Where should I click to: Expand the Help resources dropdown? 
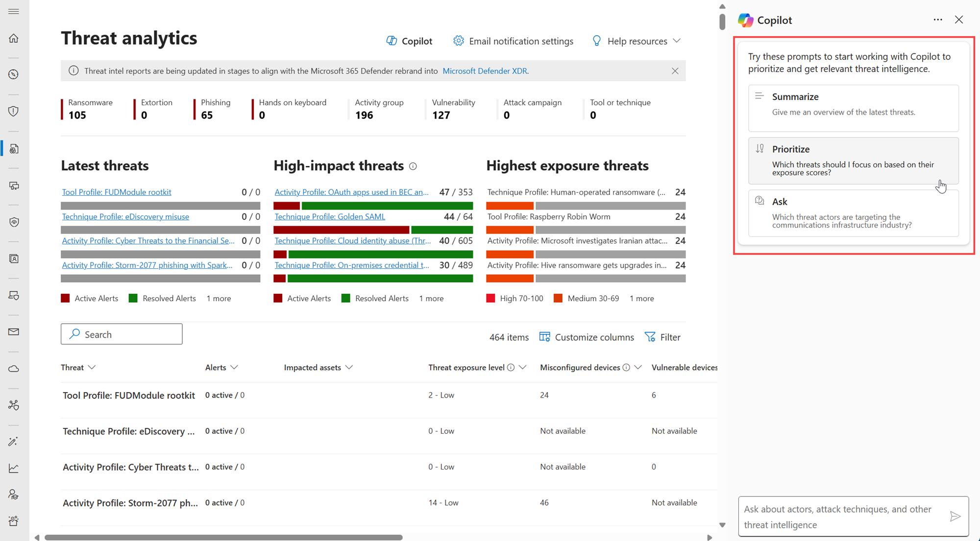tap(637, 41)
